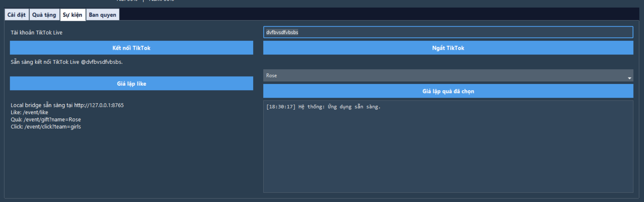Click the Quà: /event/gift?name=Rose endpoint line
The image size is (644, 202).
46,120
